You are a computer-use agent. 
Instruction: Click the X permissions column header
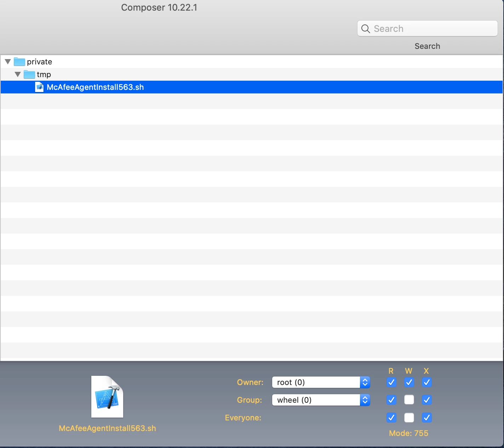[426, 371]
